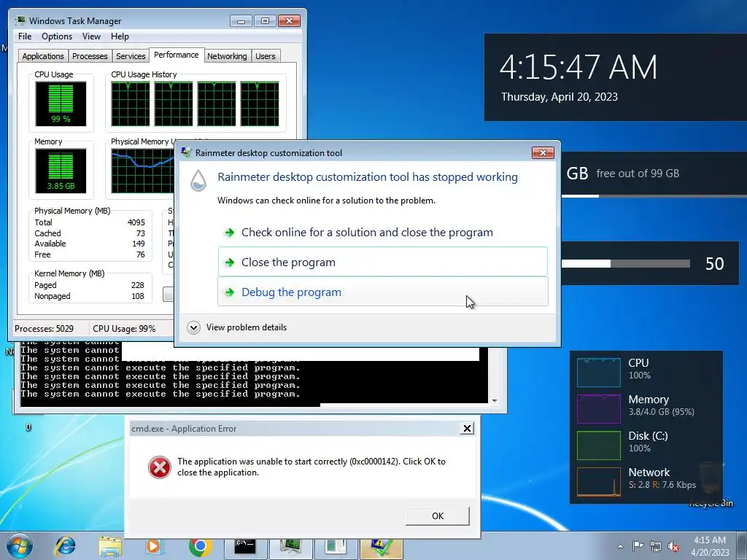Switch to the Processes tab
The image size is (747, 560).
coord(90,56)
